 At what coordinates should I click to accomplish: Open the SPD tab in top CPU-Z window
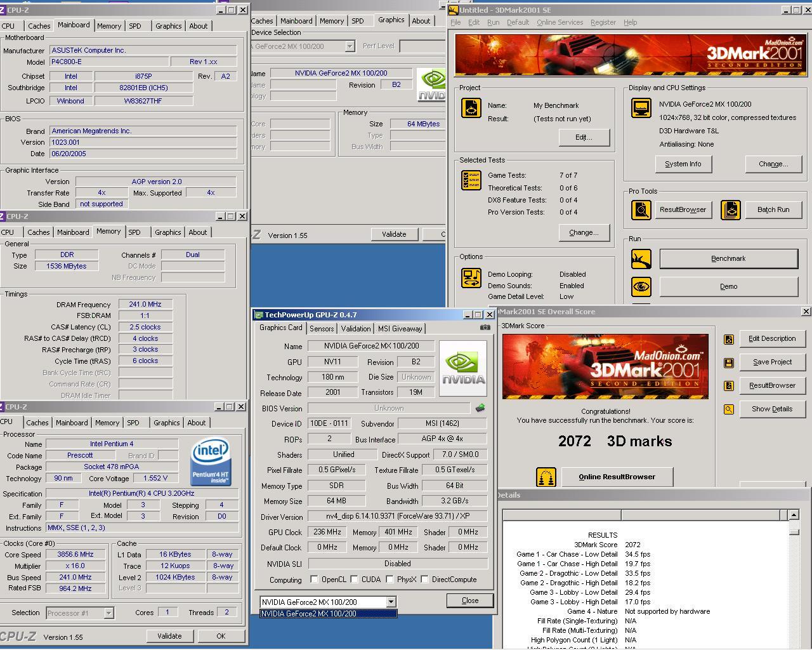pos(135,26)
